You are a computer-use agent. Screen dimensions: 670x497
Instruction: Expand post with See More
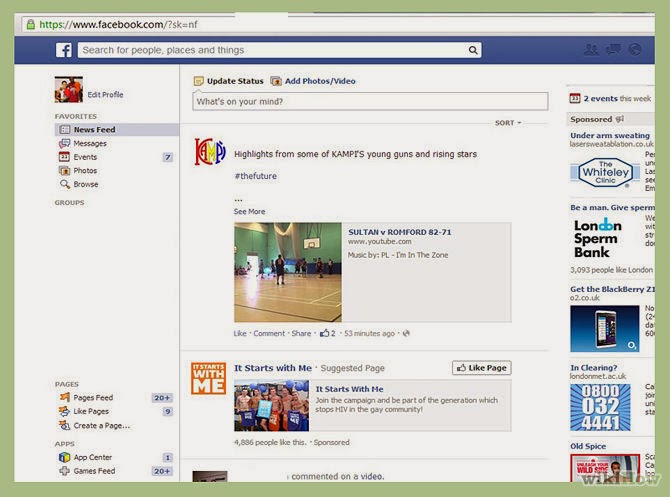[249, 212]
